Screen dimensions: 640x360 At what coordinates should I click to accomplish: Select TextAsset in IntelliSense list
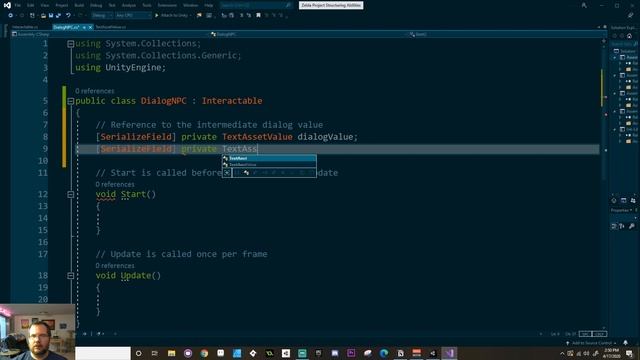269,158
